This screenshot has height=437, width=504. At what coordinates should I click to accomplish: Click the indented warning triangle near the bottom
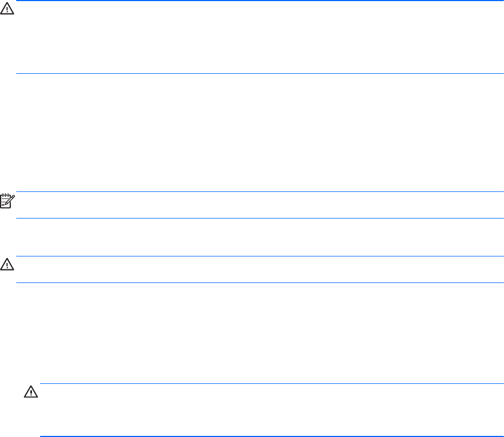tap(30, 393)
